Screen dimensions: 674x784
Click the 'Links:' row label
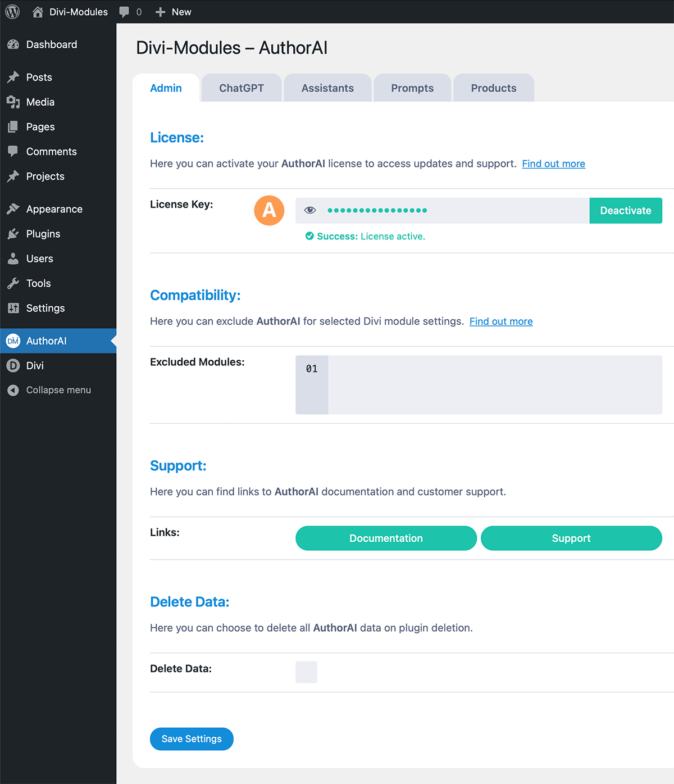[165, 532]
